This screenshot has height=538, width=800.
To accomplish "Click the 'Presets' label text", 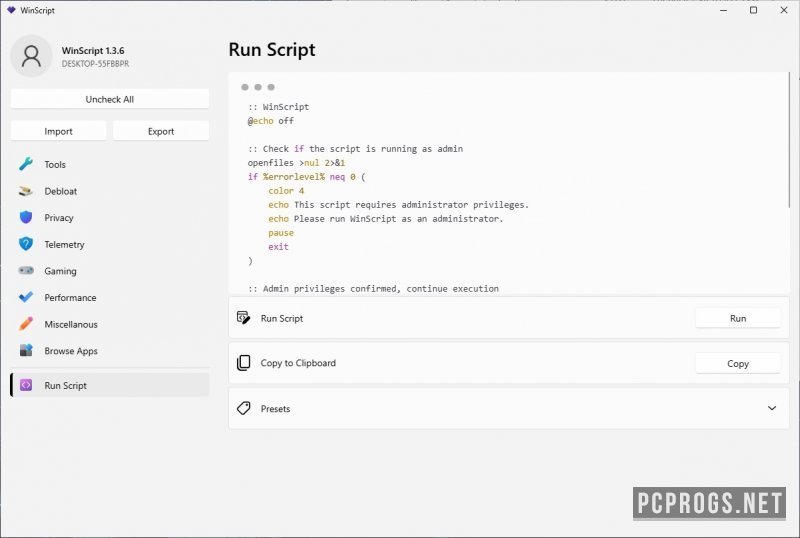I will coord(275,408).
